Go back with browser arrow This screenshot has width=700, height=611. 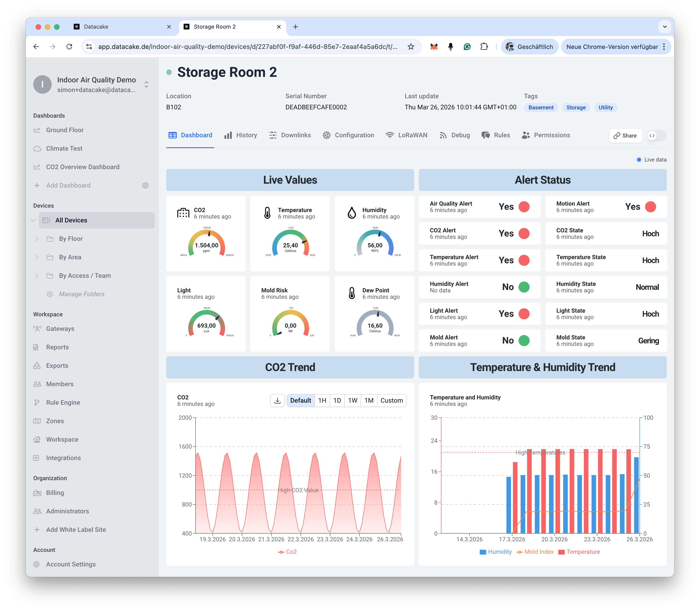(36, 47)
